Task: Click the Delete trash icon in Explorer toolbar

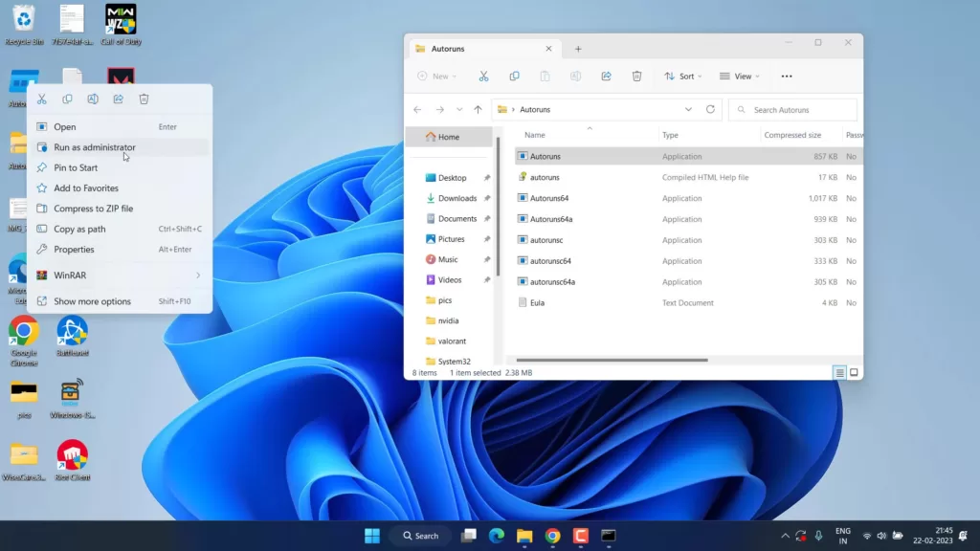Action: (636, 77)
